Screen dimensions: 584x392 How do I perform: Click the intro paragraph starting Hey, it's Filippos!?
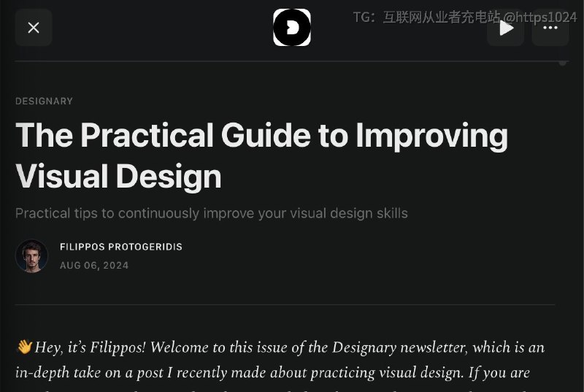pyautogui.click(x=280, y=366)
